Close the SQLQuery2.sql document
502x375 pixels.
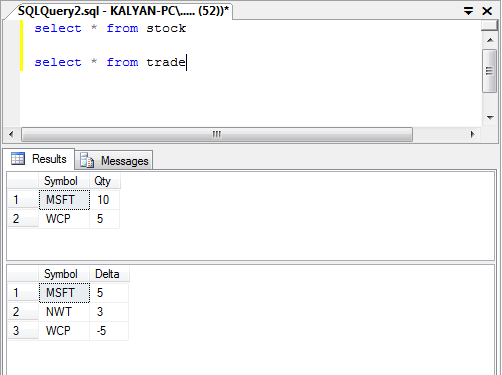pos(487,11)
